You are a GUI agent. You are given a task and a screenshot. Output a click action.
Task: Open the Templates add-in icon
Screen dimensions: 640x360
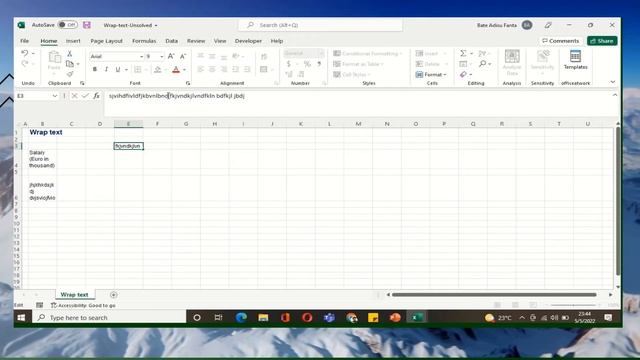tap(576, 60)
